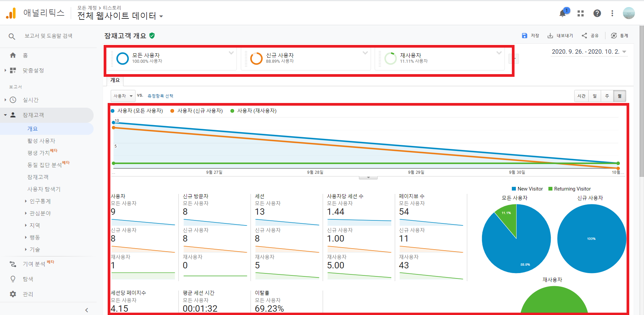Click the blue start point on the line chart

click(x=114, y=122)
